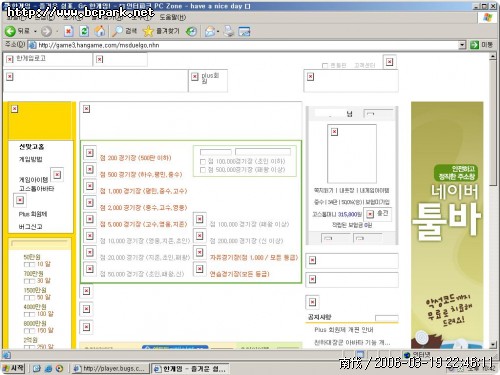Click the 충전 recharge button
The width and height of the screenshot is (500, 375).
(x=378, y=214)
